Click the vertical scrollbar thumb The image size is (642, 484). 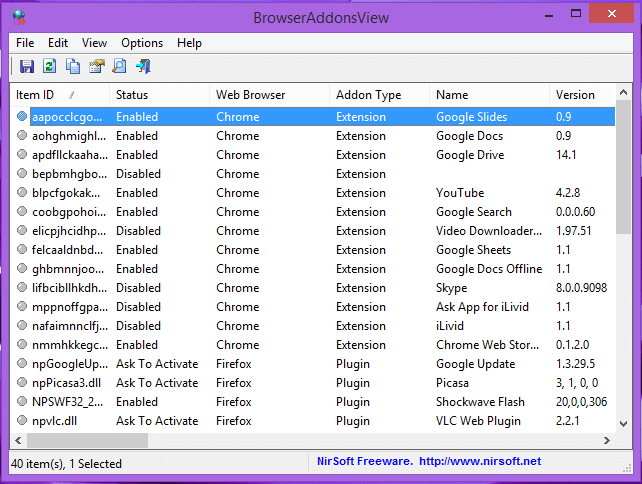point(624,167)
